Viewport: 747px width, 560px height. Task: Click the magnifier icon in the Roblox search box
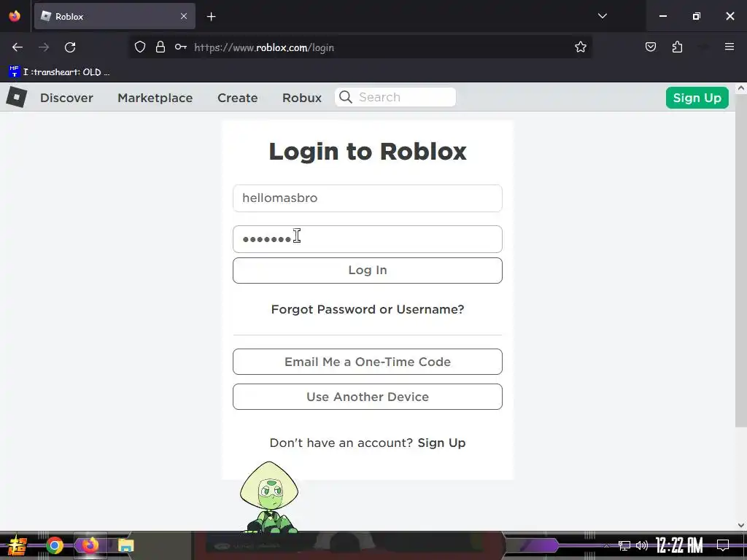346,97
